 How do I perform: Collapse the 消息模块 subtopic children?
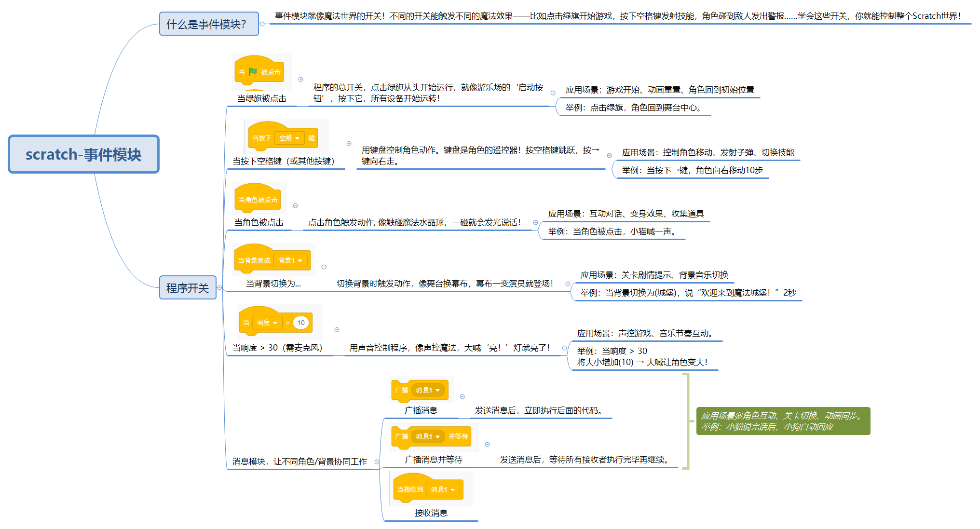(377, 462)
